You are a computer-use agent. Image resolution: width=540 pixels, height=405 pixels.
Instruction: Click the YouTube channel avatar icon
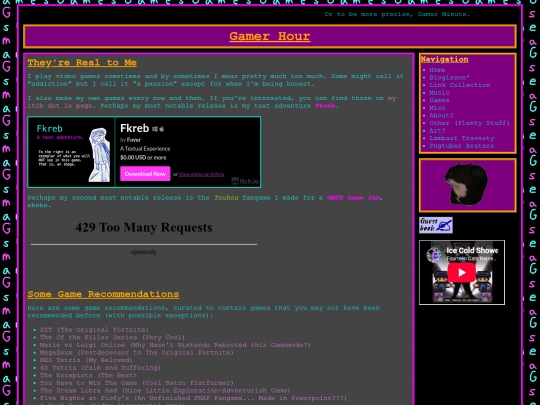coord(434,255)
